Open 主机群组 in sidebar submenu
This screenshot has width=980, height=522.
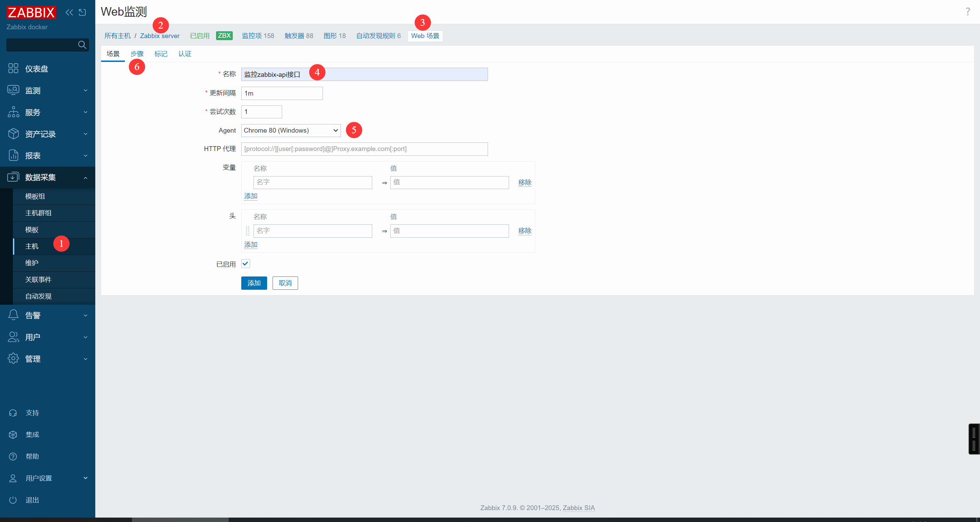54,213
